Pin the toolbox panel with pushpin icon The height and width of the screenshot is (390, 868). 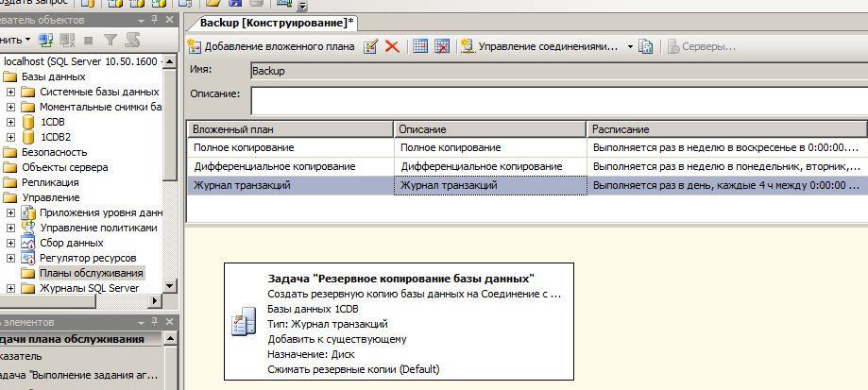(x=155, y=321)
